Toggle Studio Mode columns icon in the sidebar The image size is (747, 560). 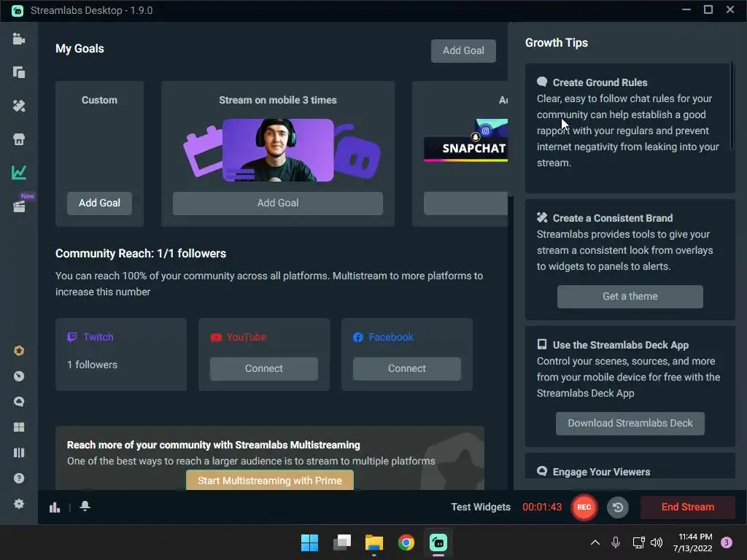18,452
